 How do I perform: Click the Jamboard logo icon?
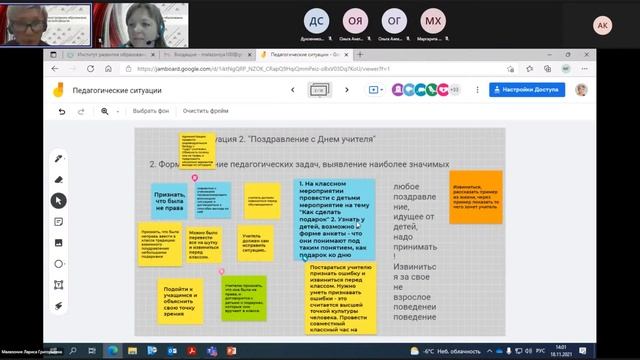click(x=59, y=90)
